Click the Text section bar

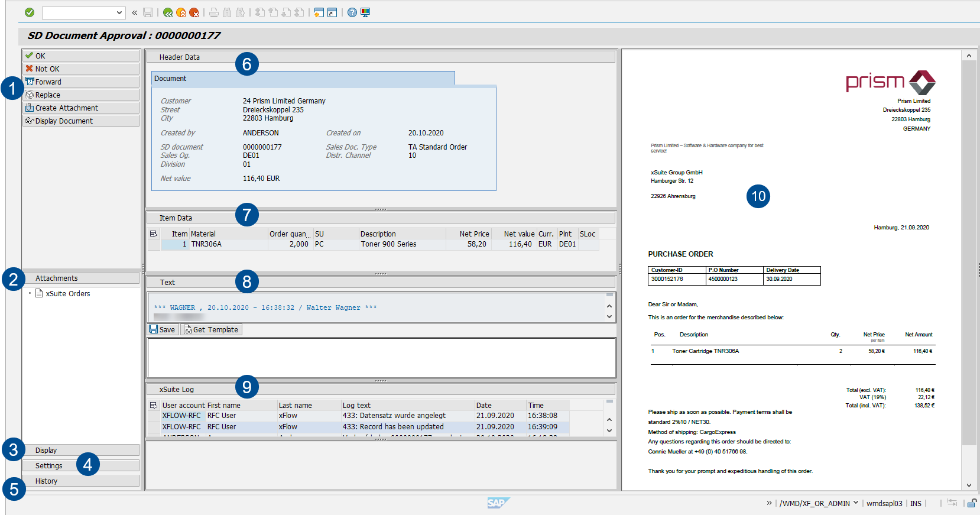[381, 282]
